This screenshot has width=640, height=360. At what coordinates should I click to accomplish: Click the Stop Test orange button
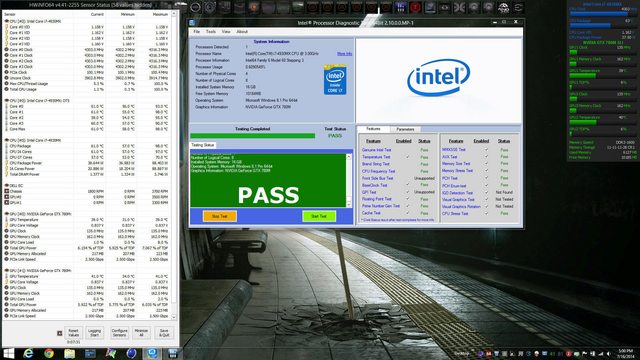pos(220,216)
